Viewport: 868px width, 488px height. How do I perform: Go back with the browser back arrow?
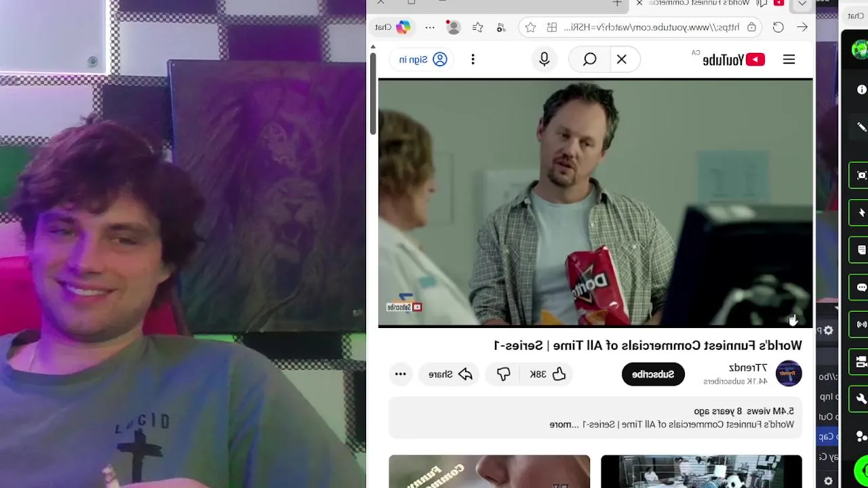[x=802, y=27]
